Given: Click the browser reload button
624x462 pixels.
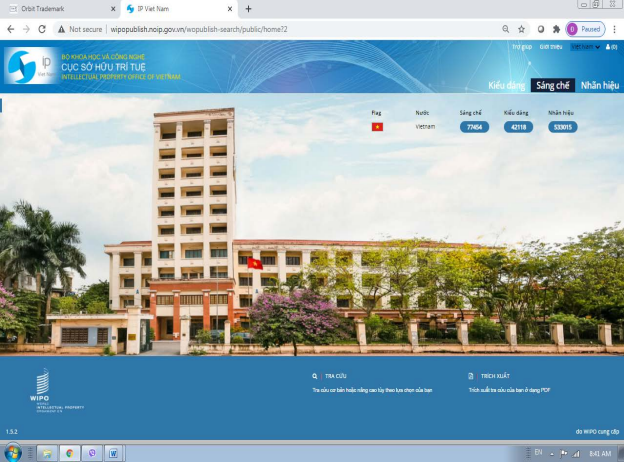Looking at the screenshot, I should click(x=42, y=29).
